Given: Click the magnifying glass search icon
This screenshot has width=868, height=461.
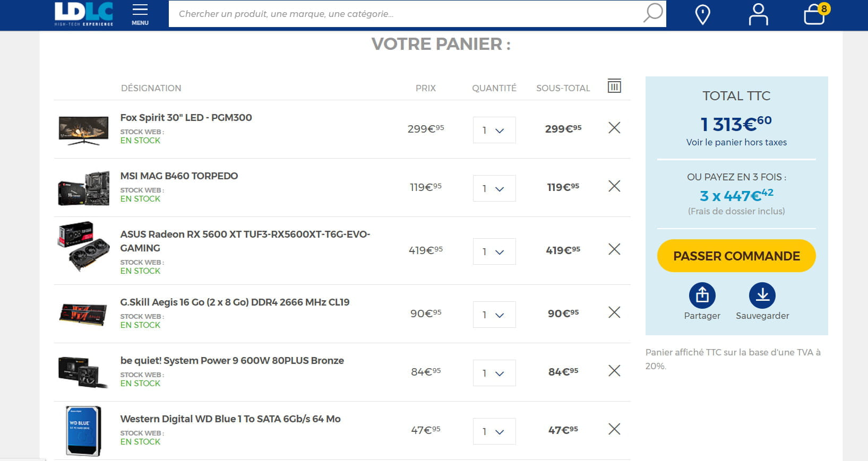Looking at the screenshot, I should pos(653,13).
